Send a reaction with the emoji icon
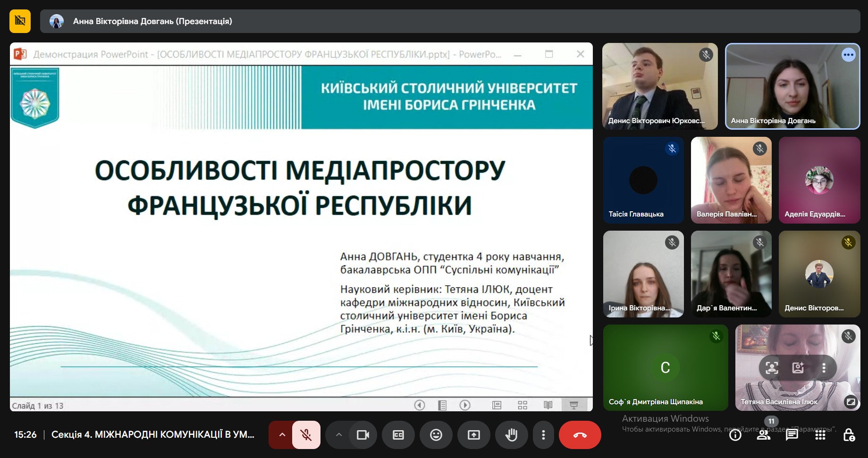Viewport: 868px width, 458px height. click(x=436, y=435)
